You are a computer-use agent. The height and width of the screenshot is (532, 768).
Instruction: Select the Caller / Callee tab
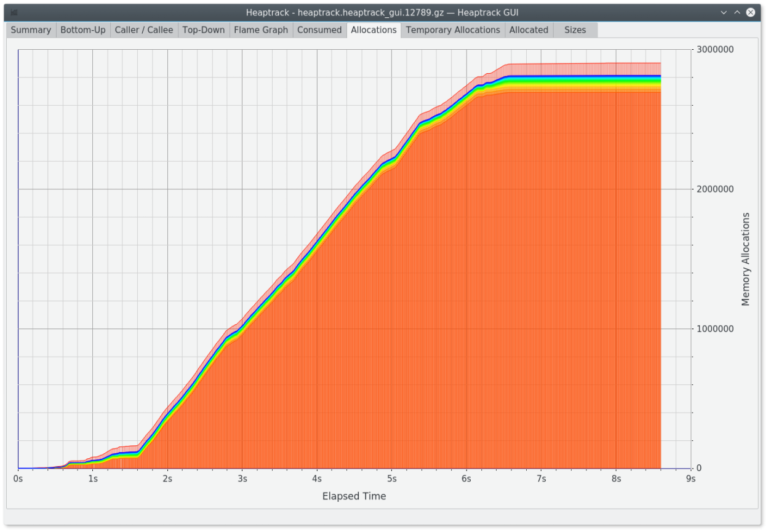(x=144, y=30)
